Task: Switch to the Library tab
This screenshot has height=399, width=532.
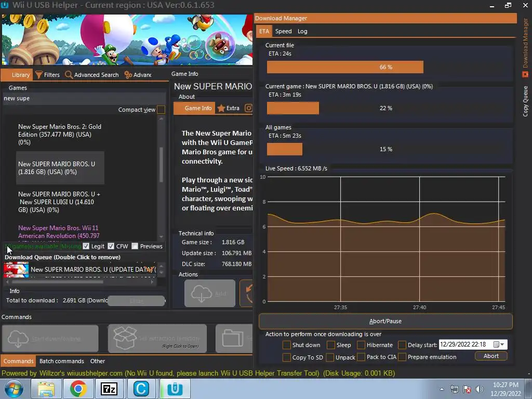Action: pos(17,75)
